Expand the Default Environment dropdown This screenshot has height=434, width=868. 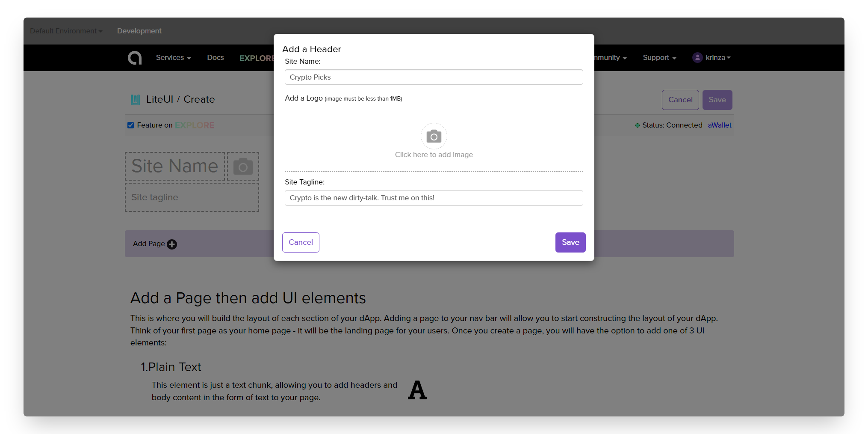point(66,31)
